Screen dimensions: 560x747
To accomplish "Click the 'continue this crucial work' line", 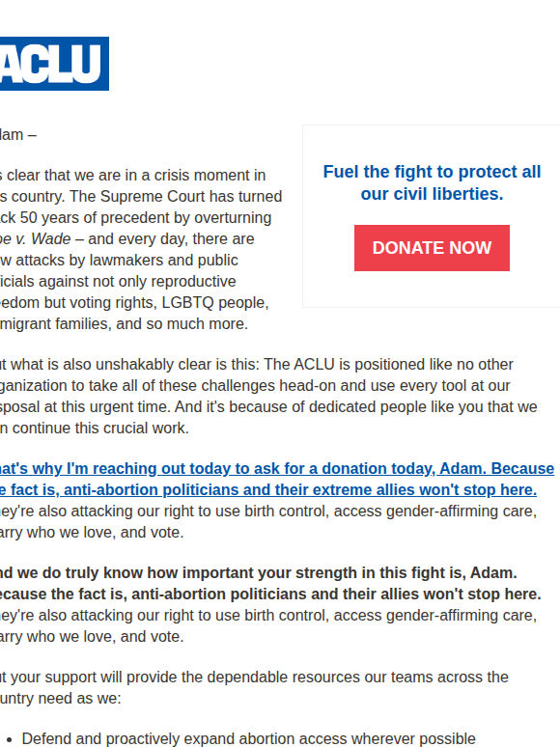I will (x=95, y=428).
